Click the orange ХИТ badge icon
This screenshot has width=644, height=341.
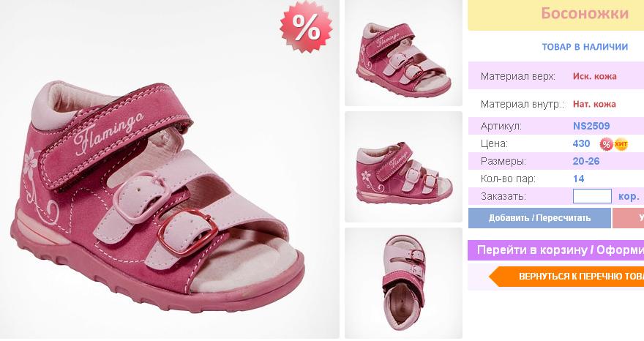621,144
